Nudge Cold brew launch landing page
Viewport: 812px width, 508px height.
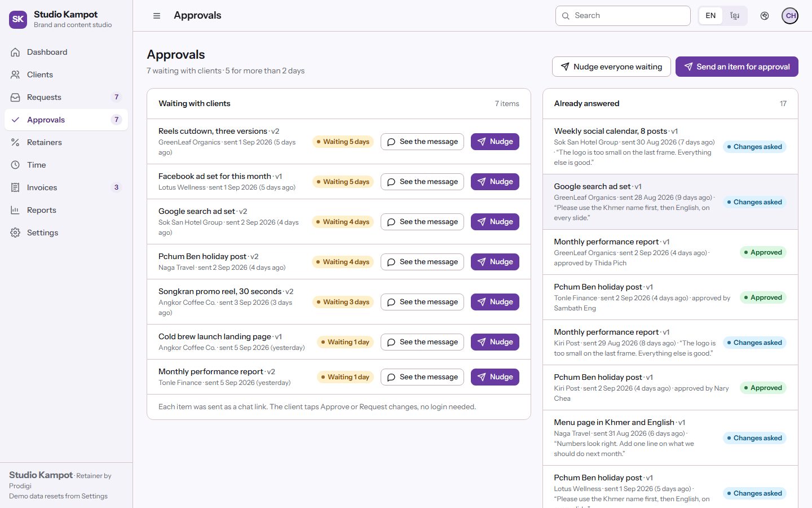pos(495,342)
